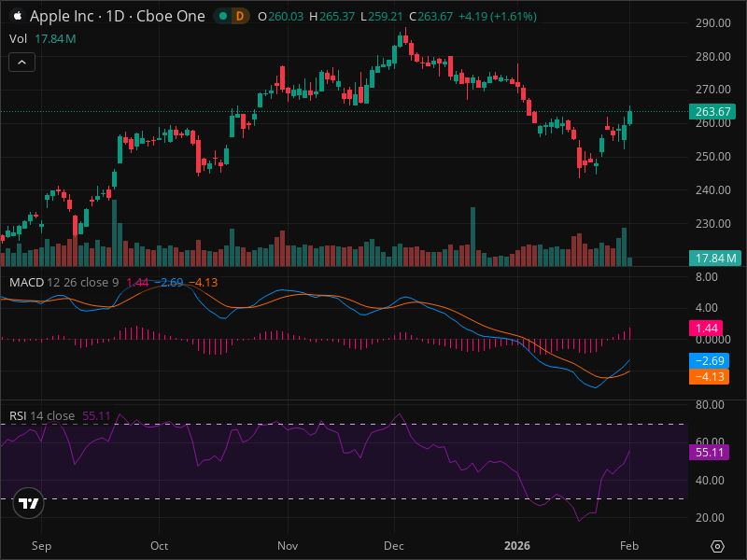Click the 270.00 price scale label
Image resolution: width=747 pixels, height=560 pixels.
[x=712, y=90]
